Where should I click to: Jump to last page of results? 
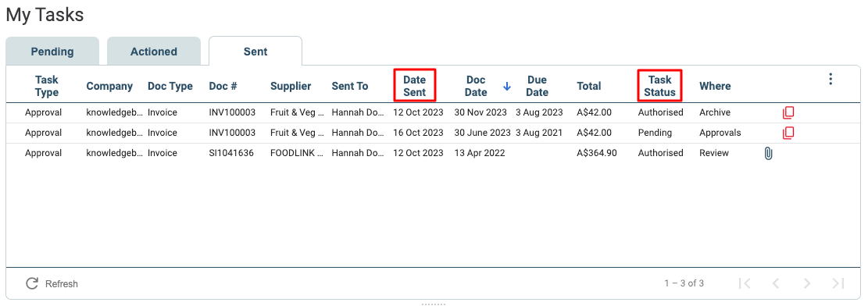point(838,283)
